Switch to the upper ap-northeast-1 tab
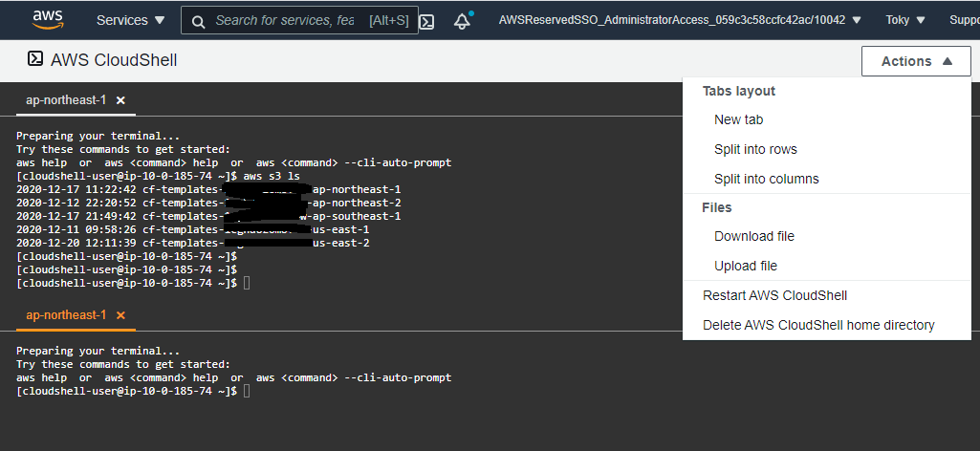 [x=66, y=100]
